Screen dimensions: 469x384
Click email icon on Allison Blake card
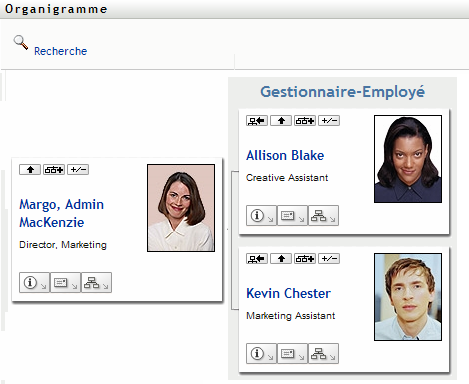pyautogui.click(x=292, y=216)
